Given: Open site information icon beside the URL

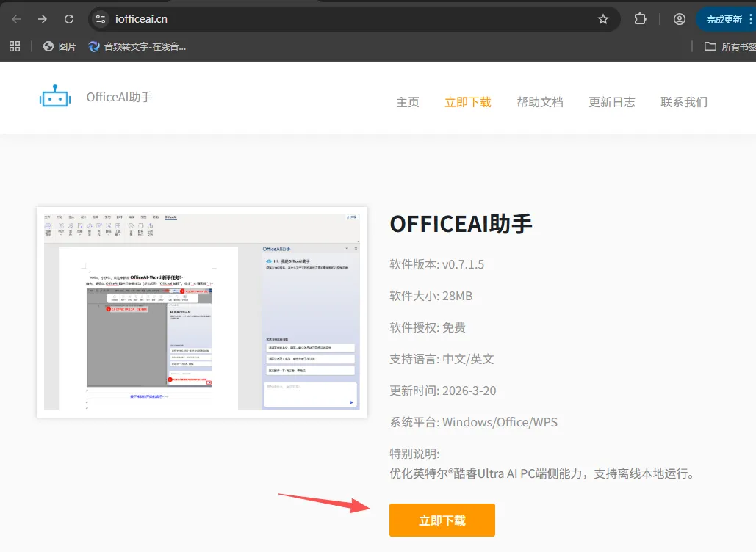Looking at the screenshot, I should pyautogui.click(x=100, y=19).
